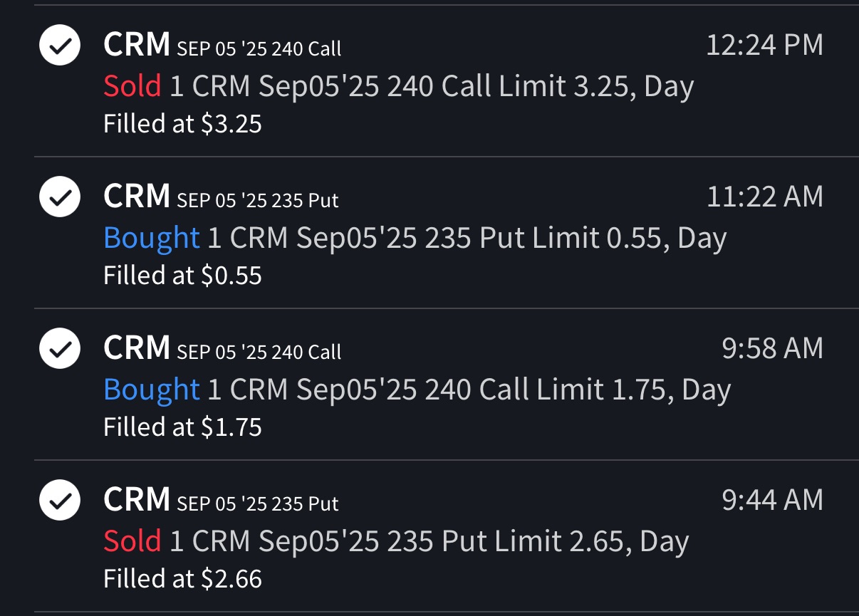Open the CRM 235 Put bought order title
This screenshot has width=859, height=616.
pos(221,196)
